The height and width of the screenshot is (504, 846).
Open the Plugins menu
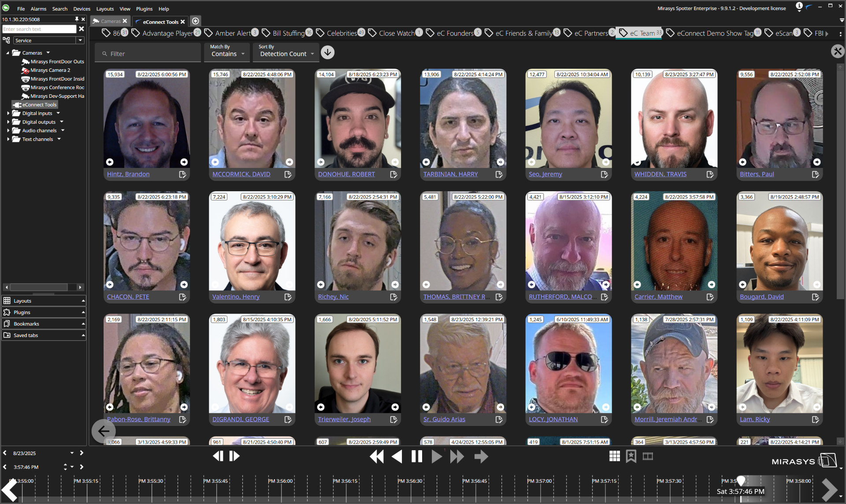point(144,9)
